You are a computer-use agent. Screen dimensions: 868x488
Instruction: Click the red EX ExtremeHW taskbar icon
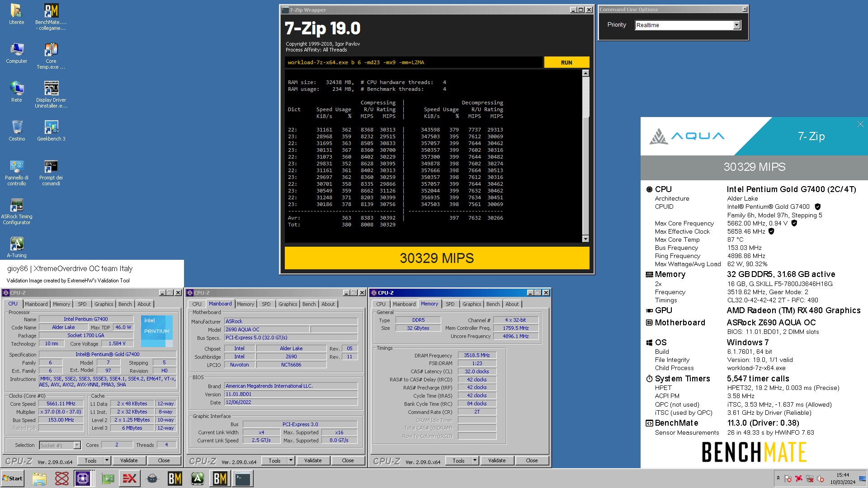(130, 479)
